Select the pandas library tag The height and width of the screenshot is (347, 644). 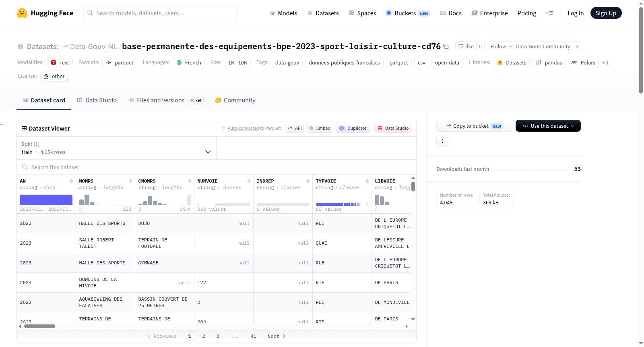tap(549, 62)
